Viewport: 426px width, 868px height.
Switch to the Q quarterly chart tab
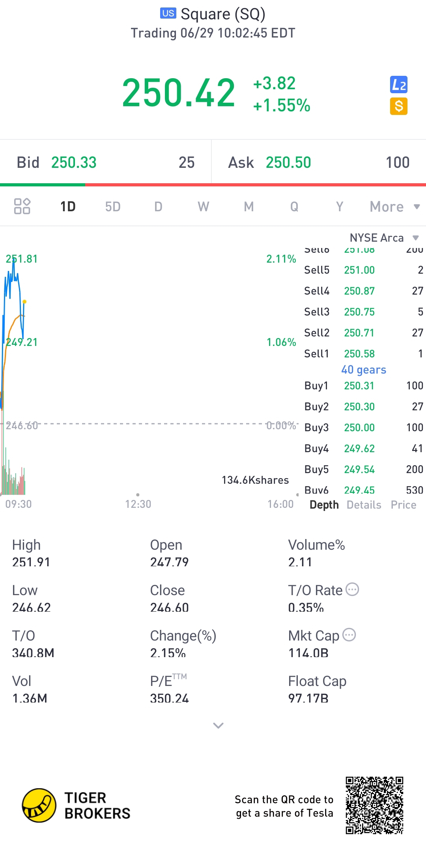(294, 207)
